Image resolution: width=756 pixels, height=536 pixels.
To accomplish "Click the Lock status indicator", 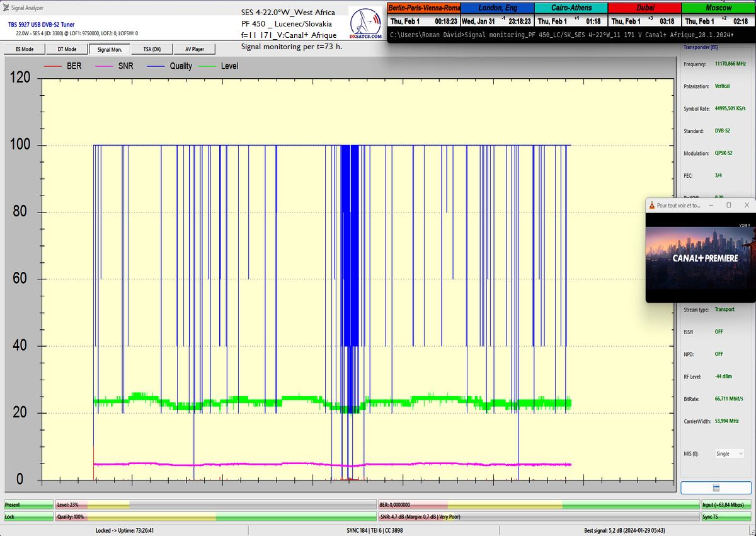I will coord(28,517).
